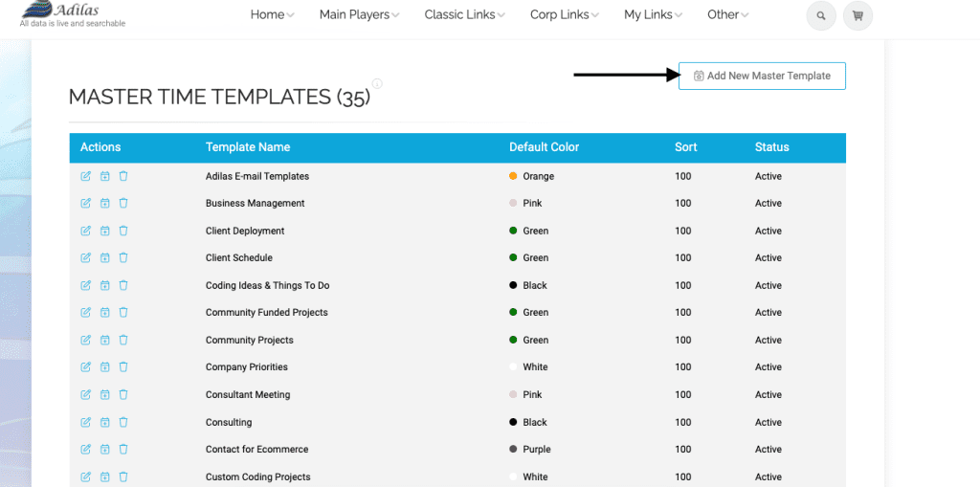
Task: Open calendar icon for Client Deployment
Action: pos(105,231)
